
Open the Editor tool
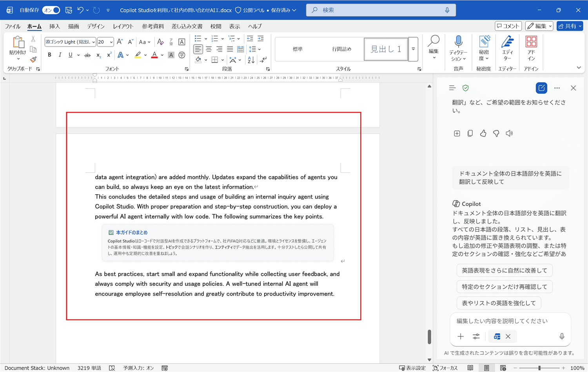click(508, 47)
